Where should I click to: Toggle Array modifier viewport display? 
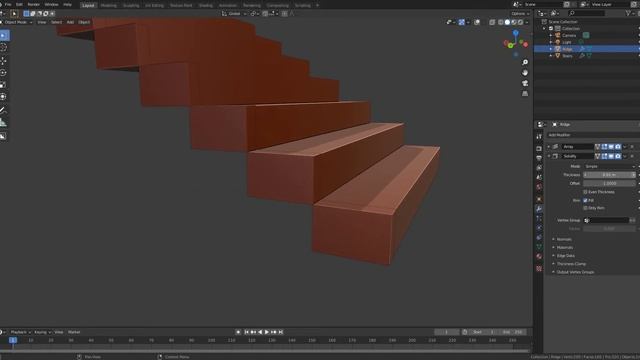(611, 147)
